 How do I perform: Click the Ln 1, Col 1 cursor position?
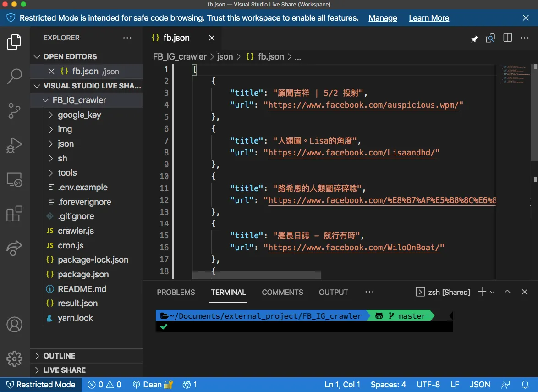pos(342,385)
